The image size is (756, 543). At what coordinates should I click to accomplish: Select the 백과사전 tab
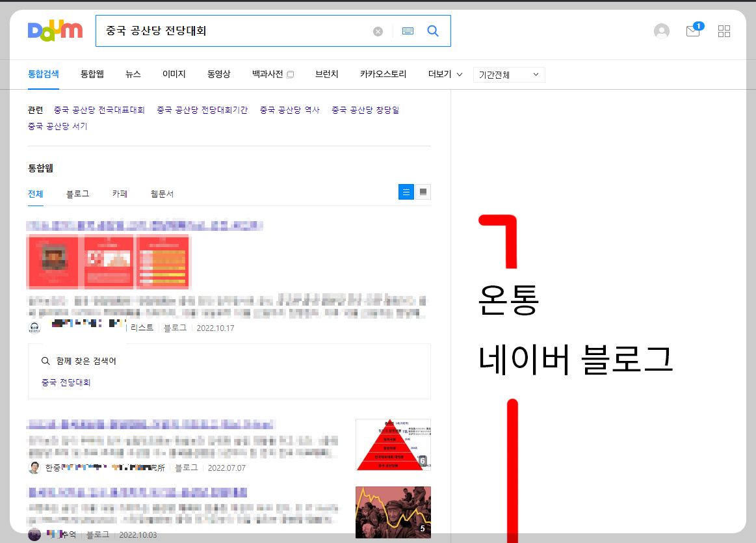(x=268, y=74)
